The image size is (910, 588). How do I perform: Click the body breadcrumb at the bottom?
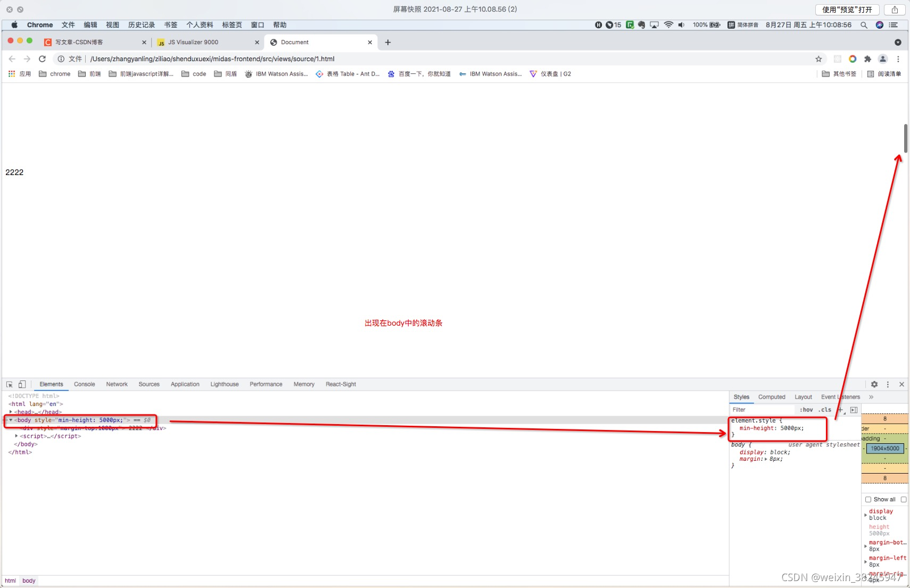[29, 581]
